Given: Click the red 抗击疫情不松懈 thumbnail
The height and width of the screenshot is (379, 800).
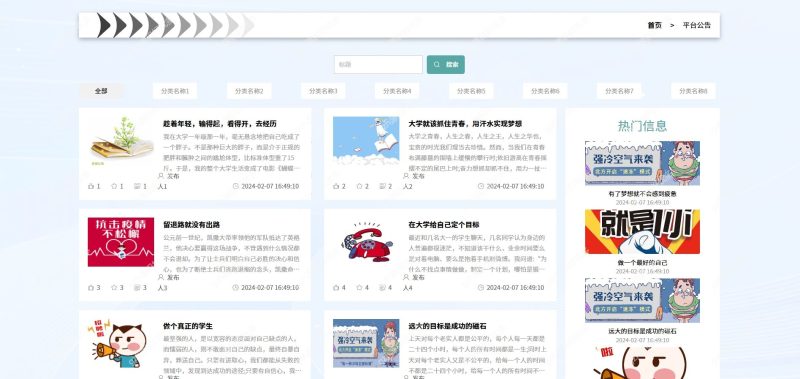Looking at the screenshot, I should [121, 242].
